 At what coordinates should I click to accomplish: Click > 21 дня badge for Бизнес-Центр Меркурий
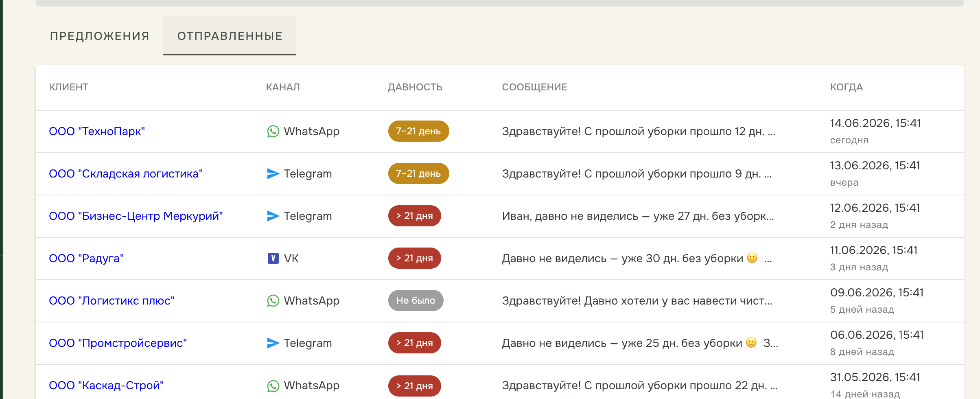pos(414,216)
